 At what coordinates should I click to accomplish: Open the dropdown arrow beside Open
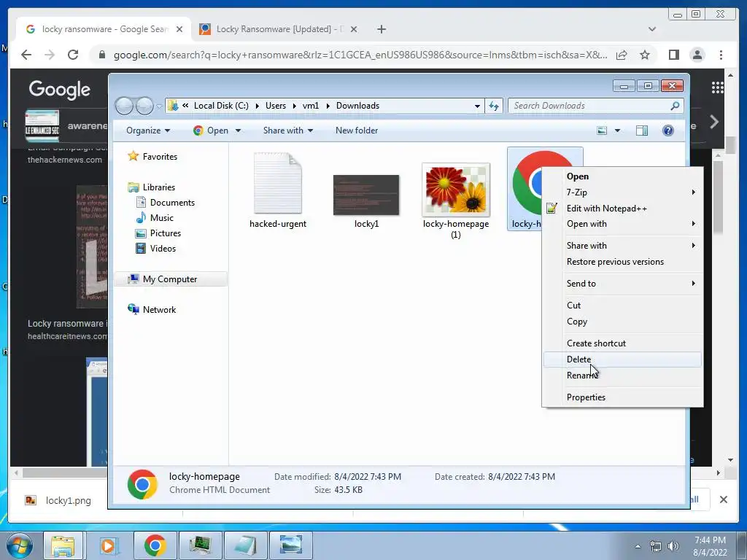point(239,131)
